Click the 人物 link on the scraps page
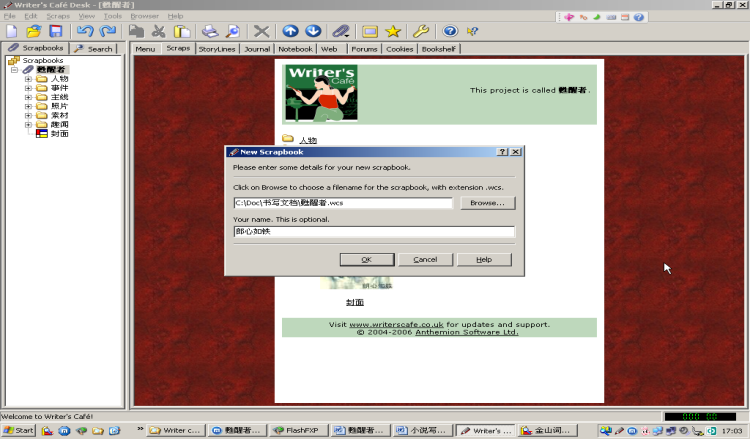Screen dimensions: 750x439 tap(308, 140)
